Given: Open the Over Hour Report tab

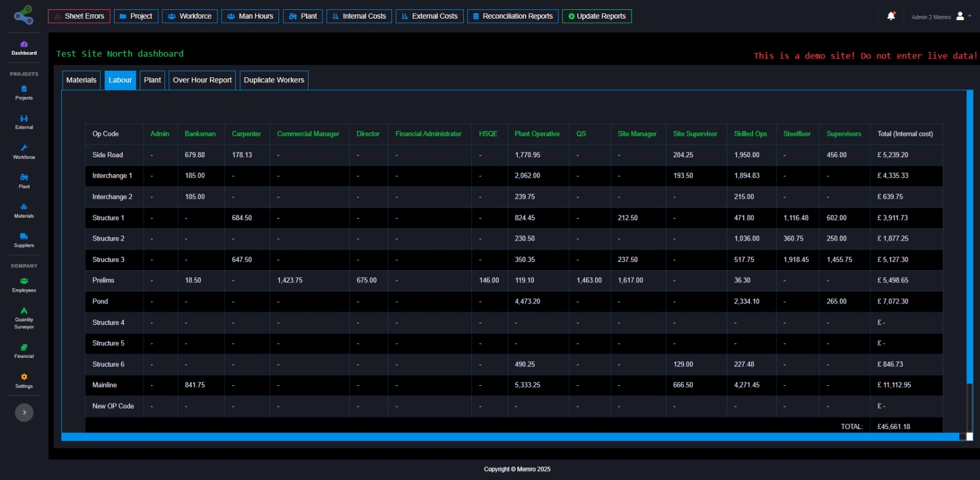Looking at the screenshot, I should click(202, 80).
